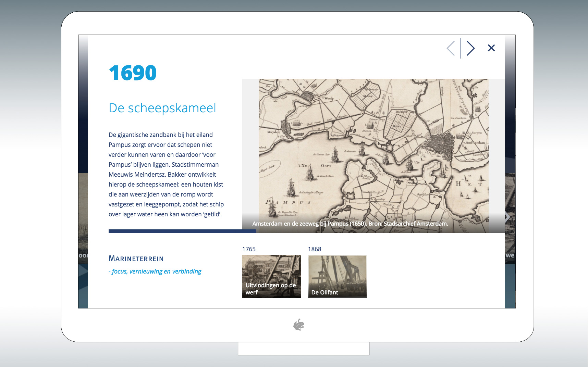Go to the next timeline entry arrow
The image size is (588, 367).
click(470, 48)
